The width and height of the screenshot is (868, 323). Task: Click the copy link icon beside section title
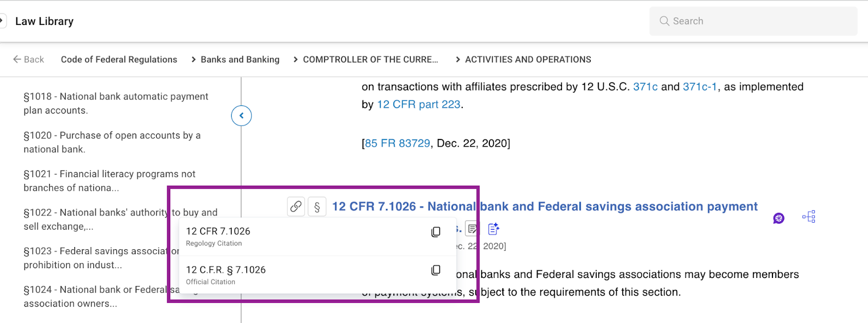pos(296,207)
